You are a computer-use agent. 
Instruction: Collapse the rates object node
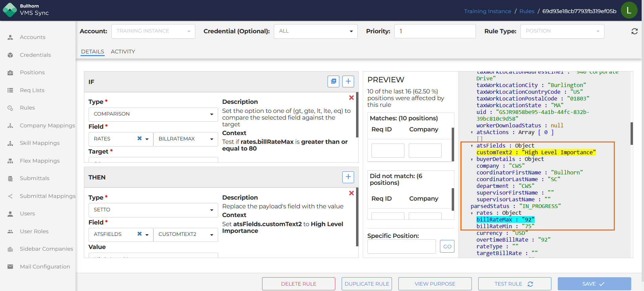472,213
